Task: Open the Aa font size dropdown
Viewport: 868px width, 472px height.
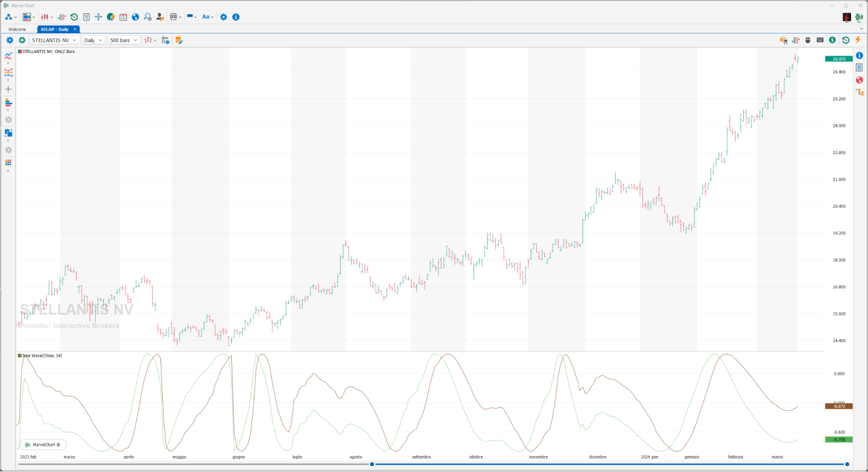Action: point(208,17)
